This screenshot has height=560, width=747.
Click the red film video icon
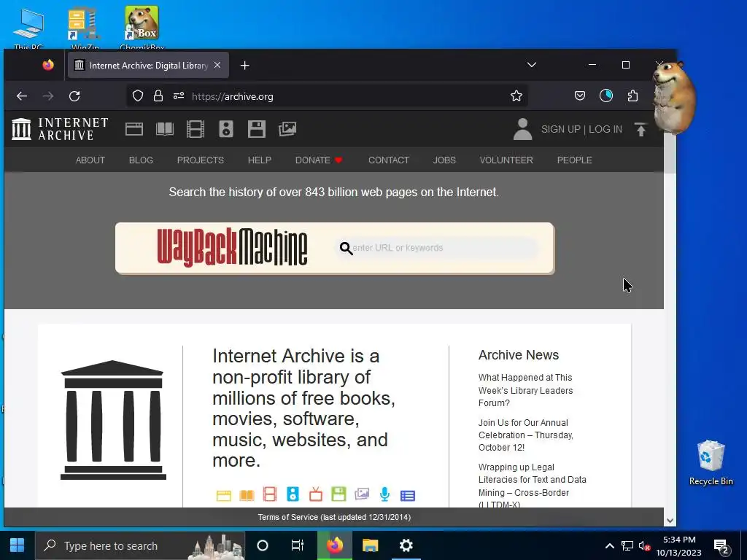(x=270, y=494)
